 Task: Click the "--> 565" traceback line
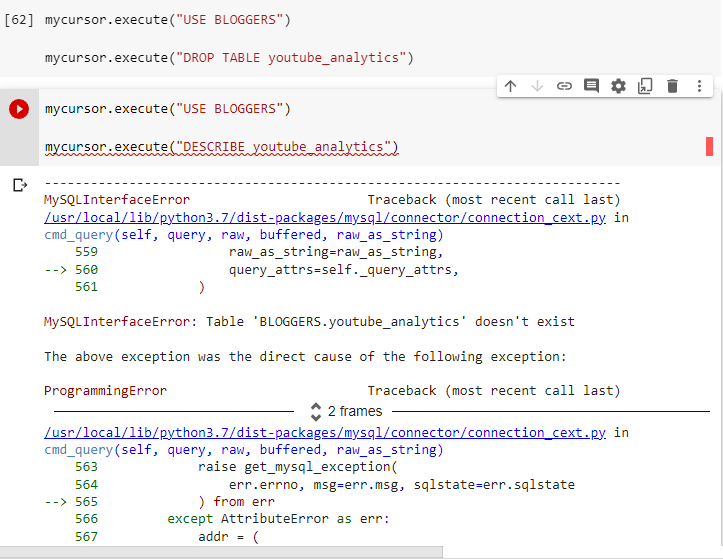160,502
